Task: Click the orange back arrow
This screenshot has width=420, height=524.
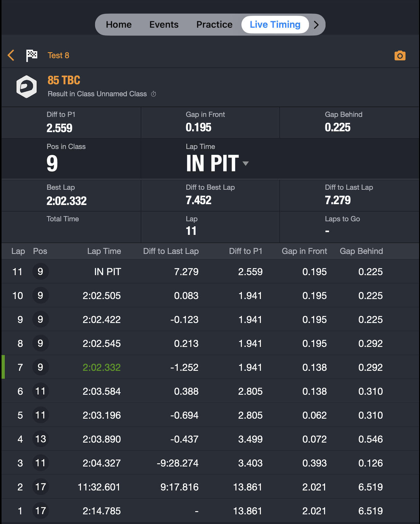Action: (x=11, y=55)
